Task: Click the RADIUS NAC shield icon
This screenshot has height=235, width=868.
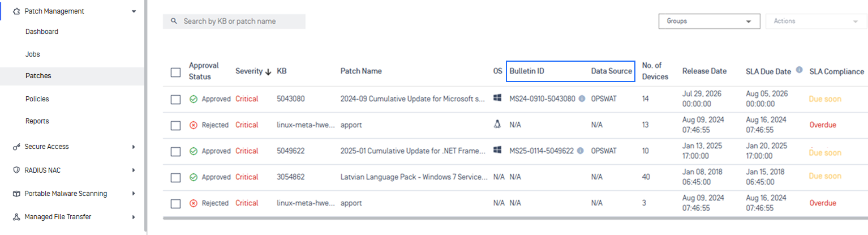Action: click(x=16, y=170)
